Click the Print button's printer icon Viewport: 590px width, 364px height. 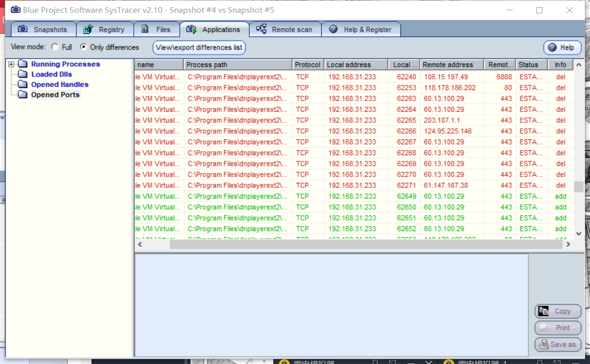click(x=544, y=328)
